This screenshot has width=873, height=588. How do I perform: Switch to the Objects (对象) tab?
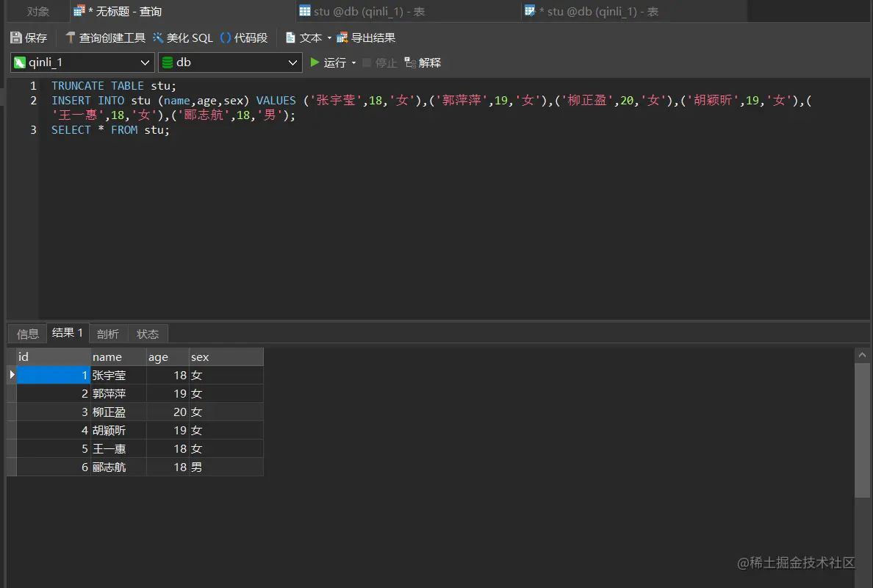pyautogui.click(x=38, y=12)
